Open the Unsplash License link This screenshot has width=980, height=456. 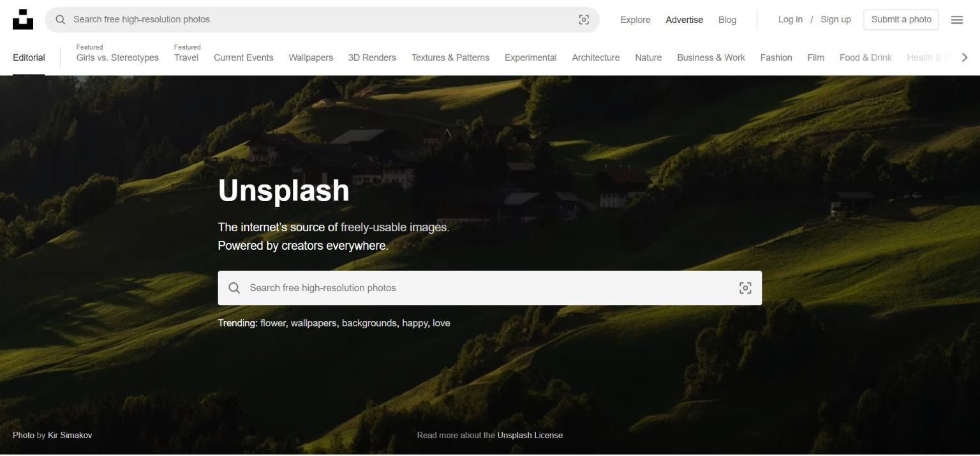530,435
